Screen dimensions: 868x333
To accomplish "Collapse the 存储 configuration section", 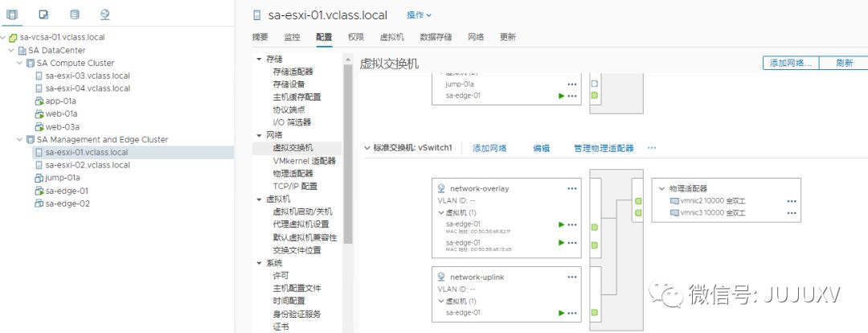I will pos(259,59).
